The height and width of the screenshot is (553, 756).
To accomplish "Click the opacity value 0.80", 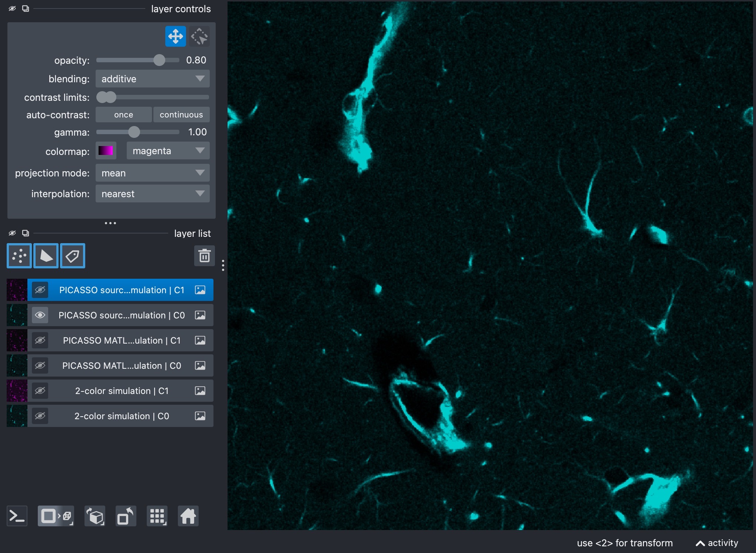I will (196, 60).
